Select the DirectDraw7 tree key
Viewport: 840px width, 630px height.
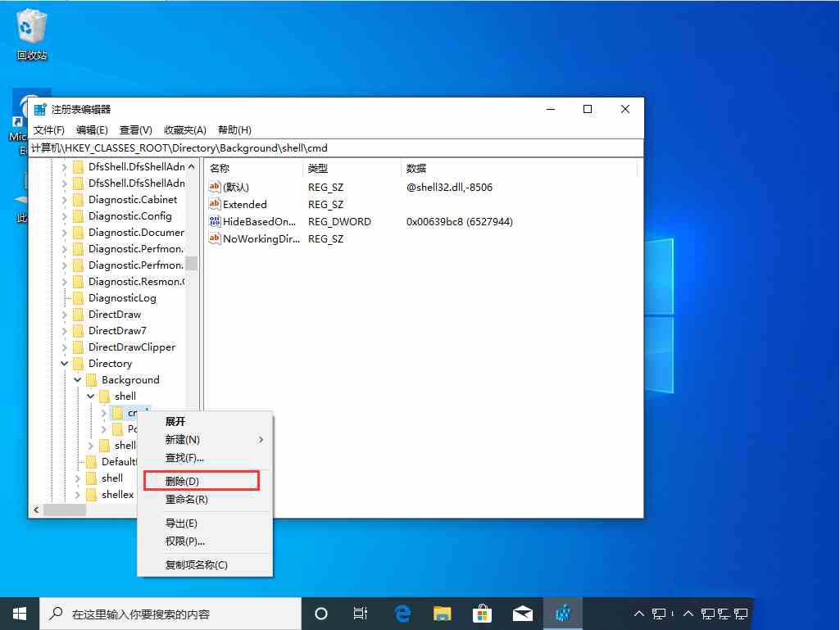(117, 331)
